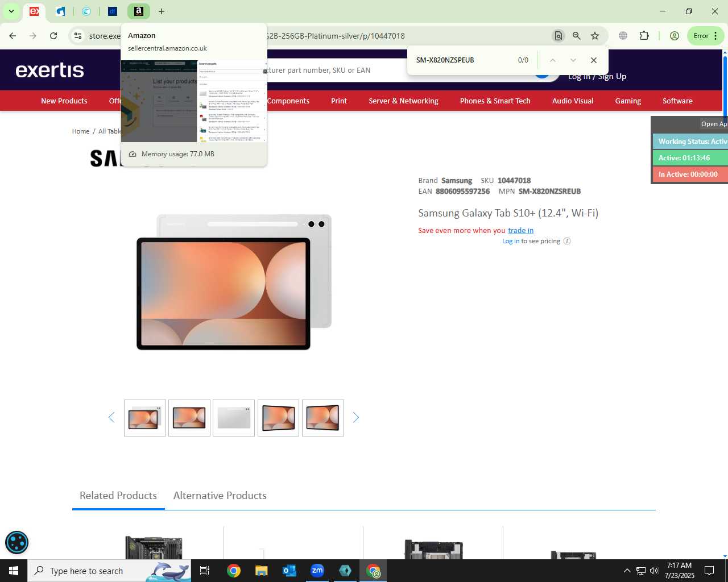Screen dimensions: 728x582
Task: Open Zoom from the taskbar
Action: tap(317, 571)
